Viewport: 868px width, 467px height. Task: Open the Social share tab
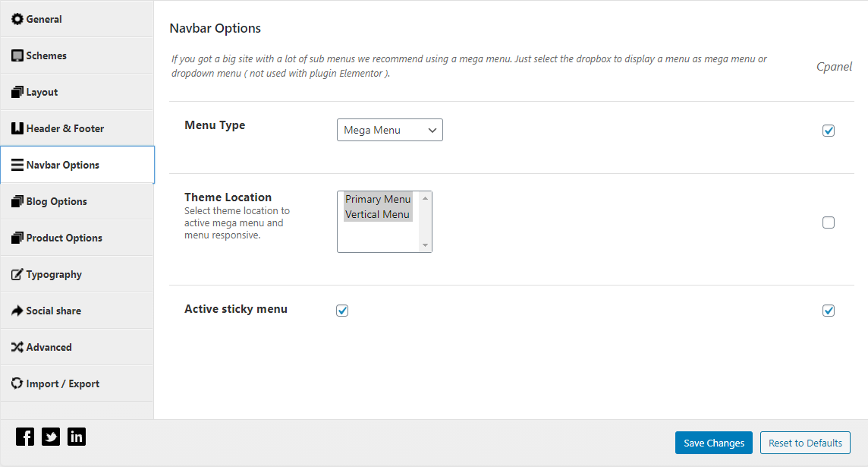[77, 311]
